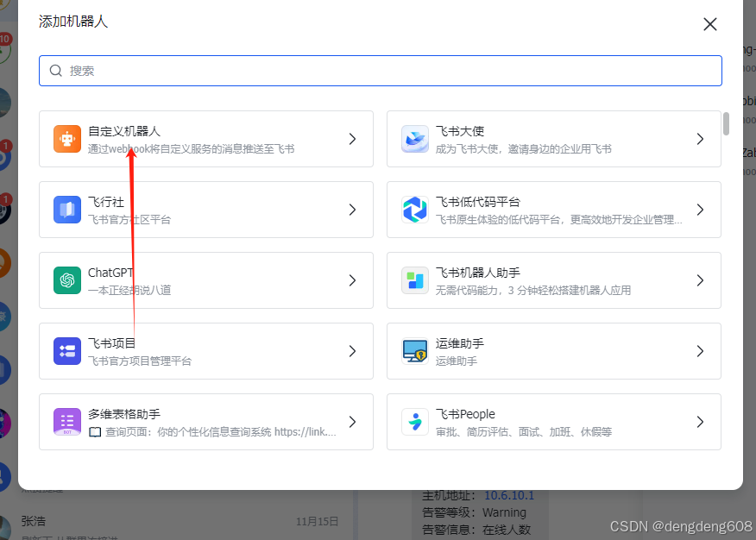Open ChatGPT bot via its chevron
The width and height of the screenshot is (756, 540).
tap(352, 281)
